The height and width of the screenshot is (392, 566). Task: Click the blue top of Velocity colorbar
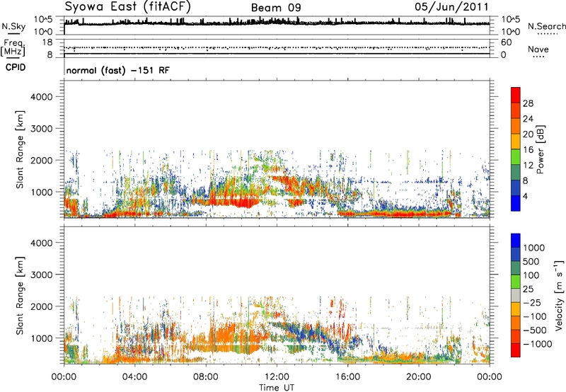516,241
